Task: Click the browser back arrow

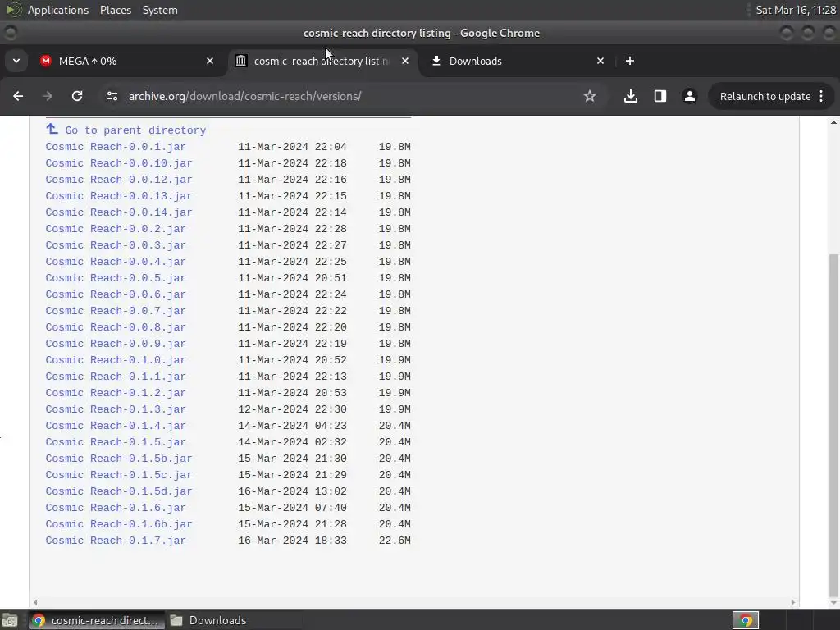Action: 18,97
